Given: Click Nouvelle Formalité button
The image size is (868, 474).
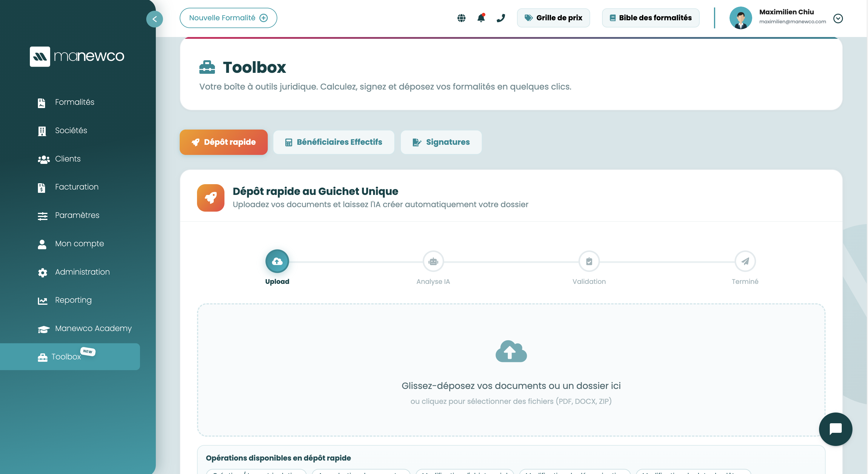Looking at the screenshot, I should point(228,18).
